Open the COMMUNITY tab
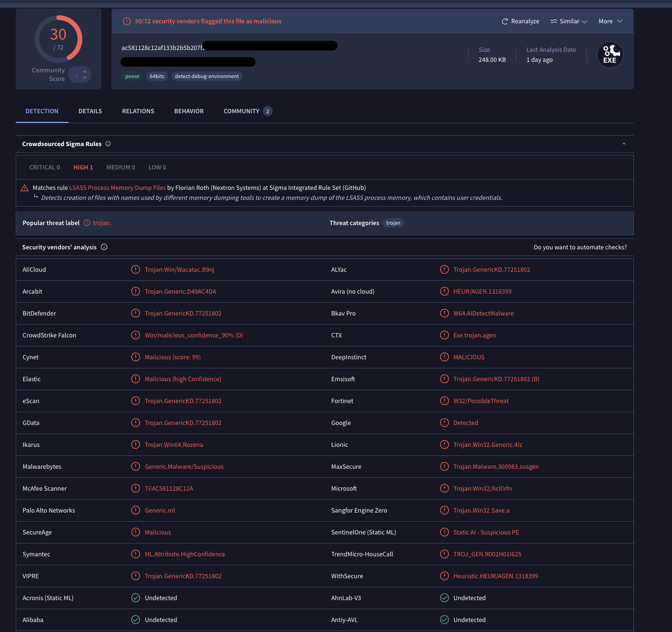The image size is (672, 632). 248,111
